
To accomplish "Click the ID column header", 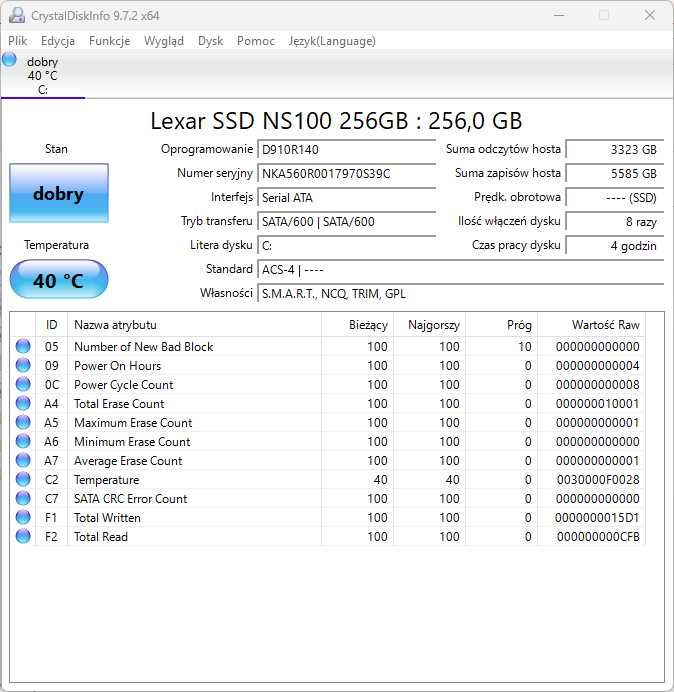I will (51, 325).
